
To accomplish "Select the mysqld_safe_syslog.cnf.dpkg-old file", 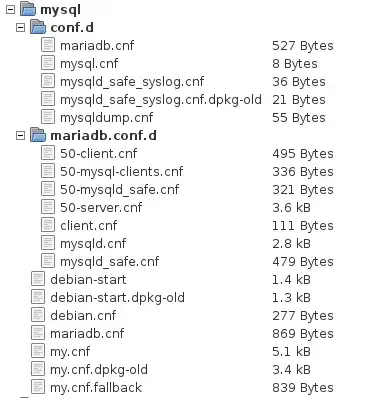I will click(161, 100).
